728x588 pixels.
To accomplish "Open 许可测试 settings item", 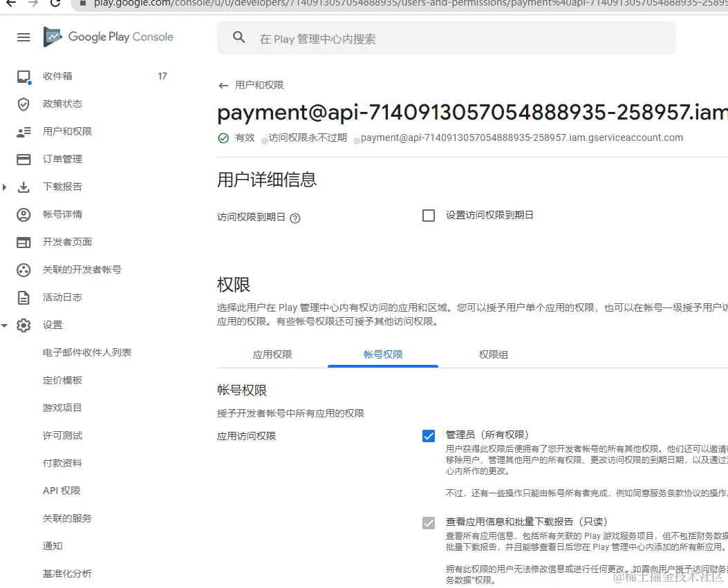I will tap(62, 435).
